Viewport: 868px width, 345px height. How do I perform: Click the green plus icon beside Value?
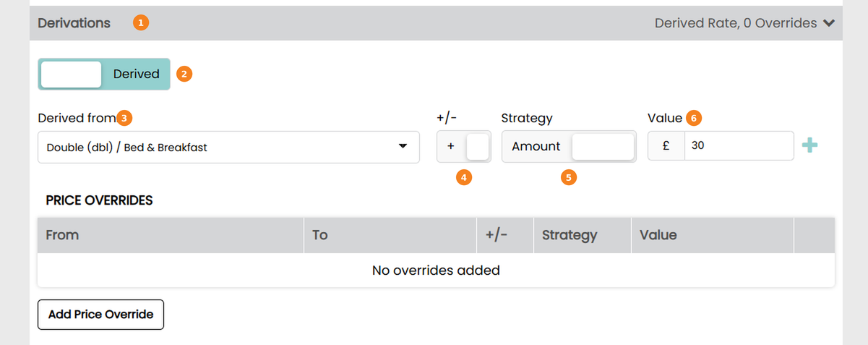pos(810,146)
